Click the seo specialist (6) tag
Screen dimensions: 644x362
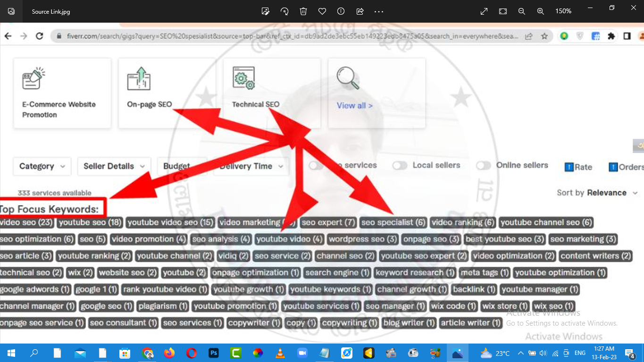click(x=393, y=222)
